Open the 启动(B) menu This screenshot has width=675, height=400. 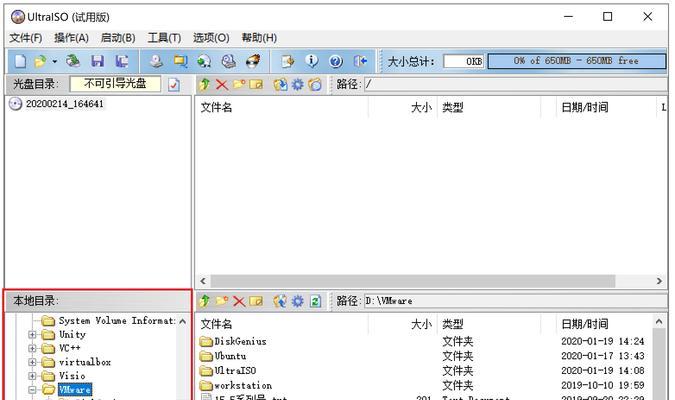(118, 38)
